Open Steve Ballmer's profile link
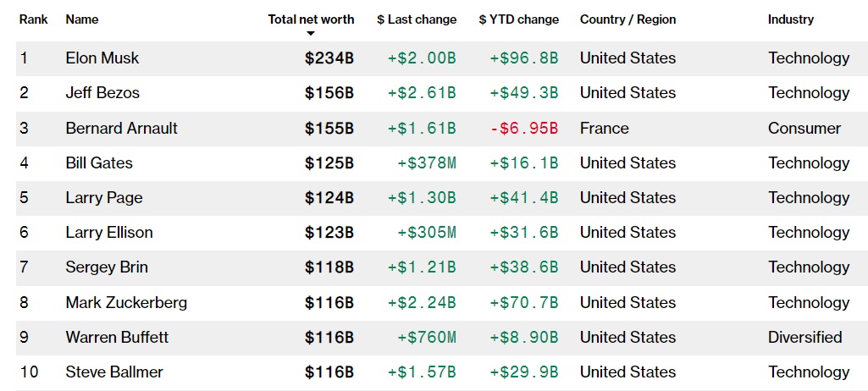 (x=114, y=372)
